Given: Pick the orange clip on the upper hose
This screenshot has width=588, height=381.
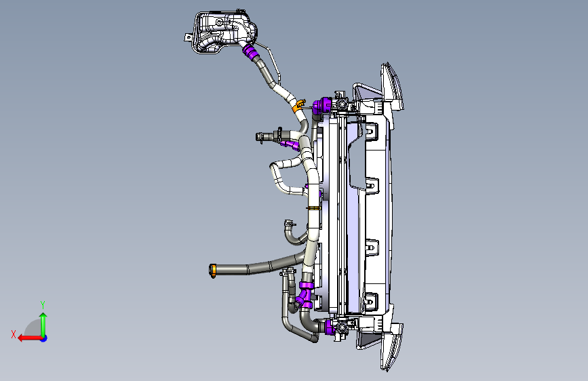Looking at the screenshot, I should point(299,105).
